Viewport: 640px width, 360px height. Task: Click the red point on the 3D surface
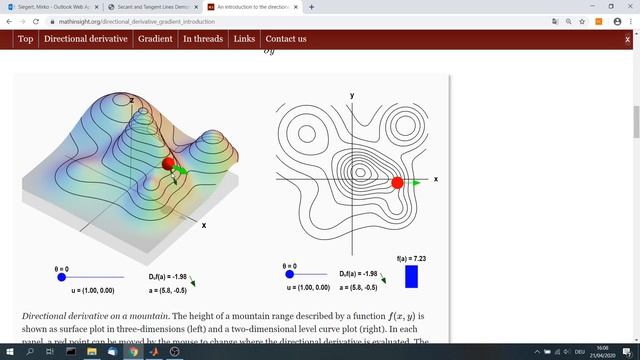coord(168,164)
